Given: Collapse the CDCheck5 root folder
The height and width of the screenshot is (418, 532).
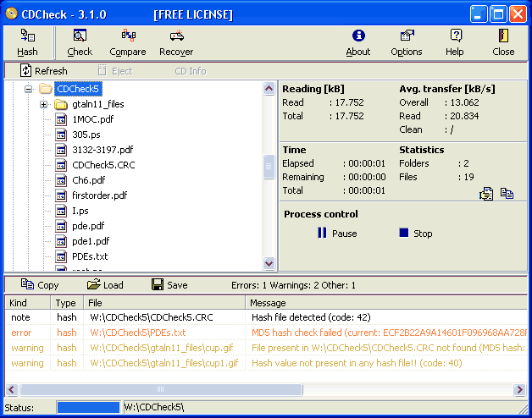Looking at the screenshot, I should pyautogui.click(x=28, y=89).
